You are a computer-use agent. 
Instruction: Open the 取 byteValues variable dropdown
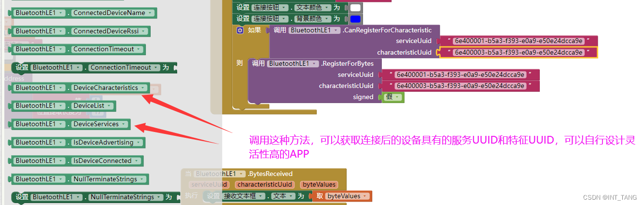tap(348, 196)
